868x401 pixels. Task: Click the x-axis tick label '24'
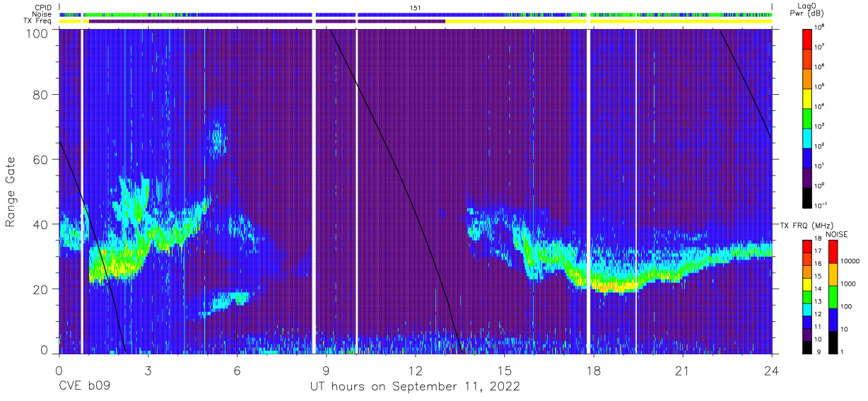(772, 371)
